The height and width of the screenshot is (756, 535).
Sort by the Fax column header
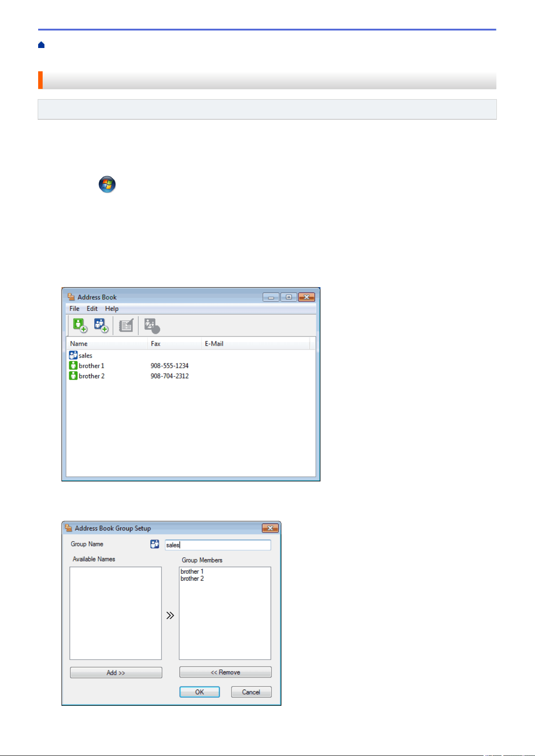174,344
